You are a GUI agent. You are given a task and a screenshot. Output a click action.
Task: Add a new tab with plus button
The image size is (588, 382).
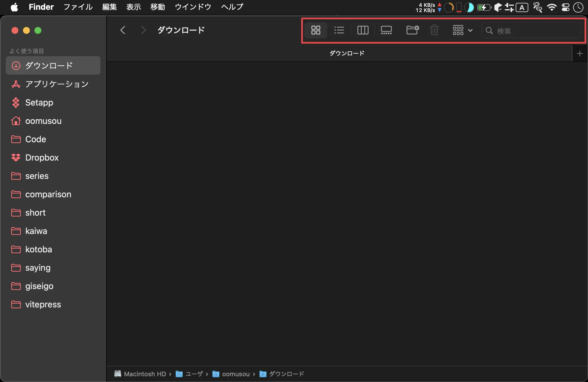coord(580,53)
